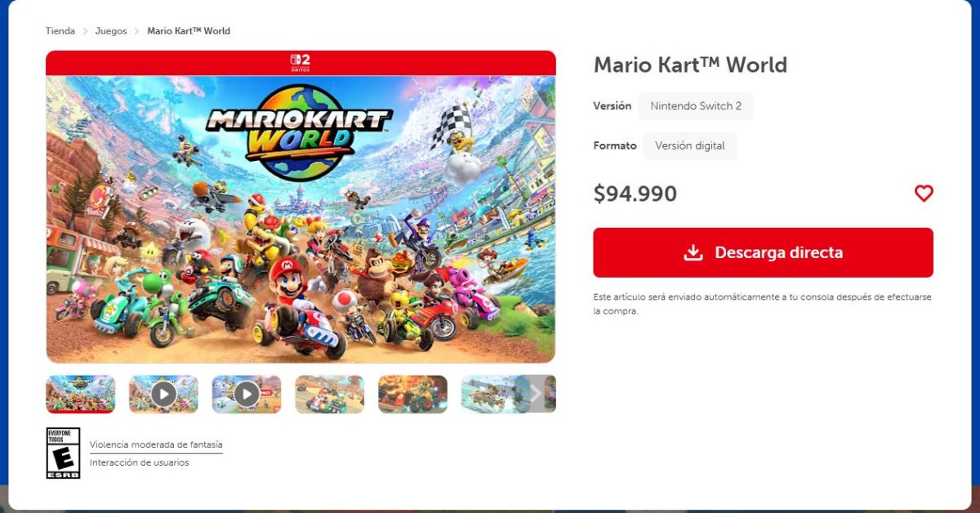The image size is (980, 513).
Task: Click the Interacción de usuarios text
Action: 139,462
